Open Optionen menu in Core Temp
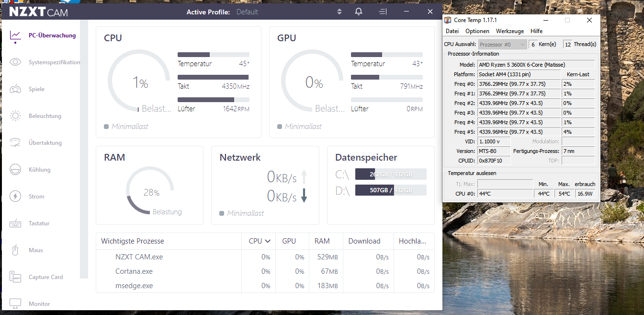 pyautogui.click(x=477, y=31)
